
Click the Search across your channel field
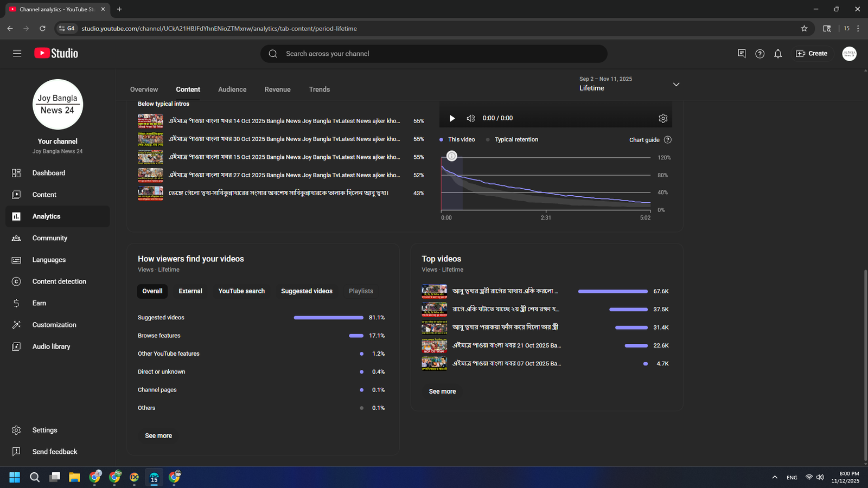point(434,54)
